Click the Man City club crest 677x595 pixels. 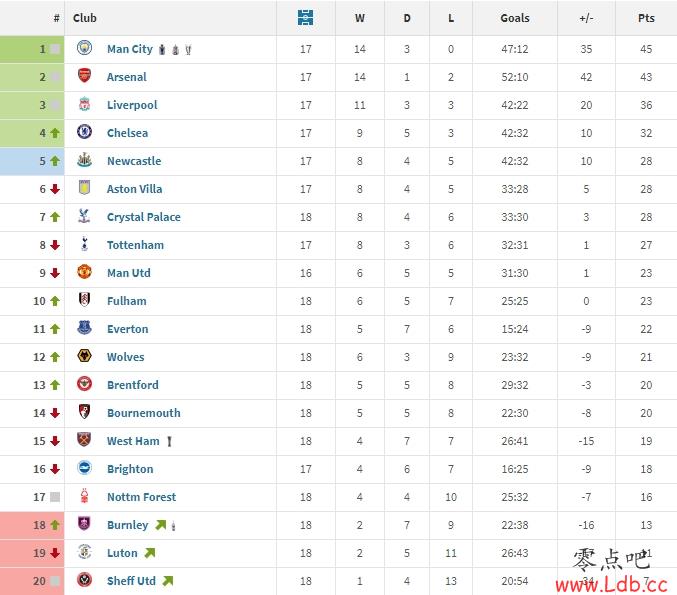click(84, 48)
